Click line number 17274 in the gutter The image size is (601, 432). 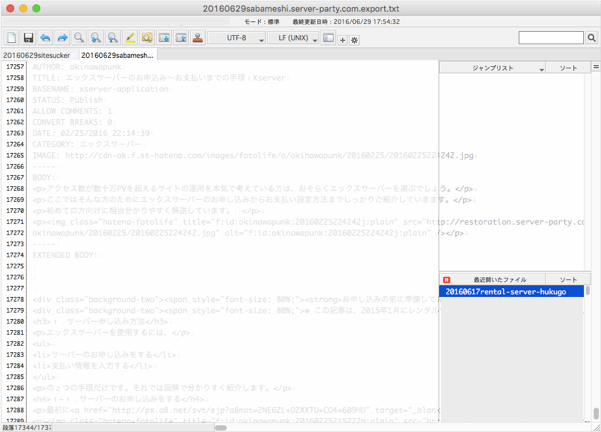[15, 255]
